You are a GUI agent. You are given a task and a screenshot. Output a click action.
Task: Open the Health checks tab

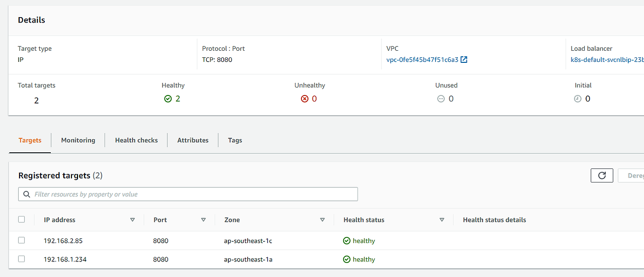coord(136,140)
